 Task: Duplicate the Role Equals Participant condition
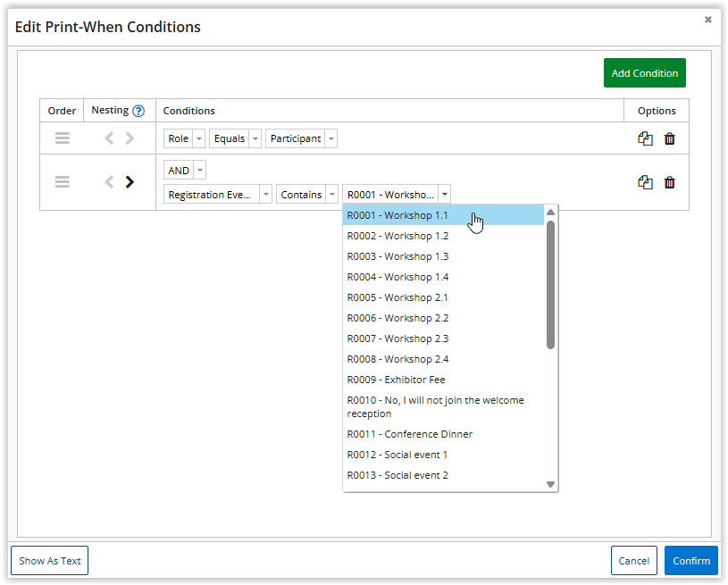pyautogui.click(x=645, y=138)
